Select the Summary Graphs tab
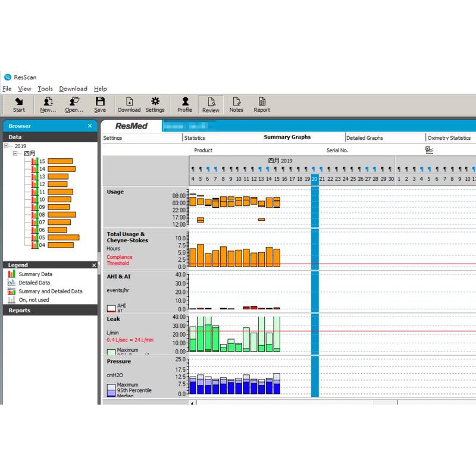The image size is (476, 476). [287, 137]
